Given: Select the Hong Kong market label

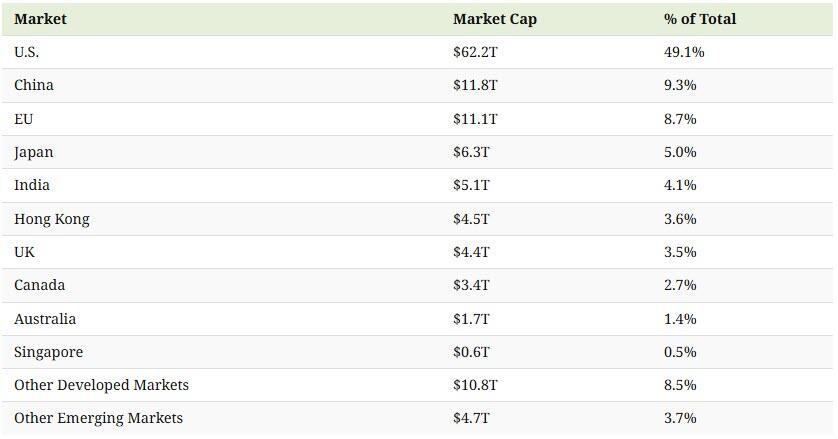Looking at the screenshot, I should point(52,219).
